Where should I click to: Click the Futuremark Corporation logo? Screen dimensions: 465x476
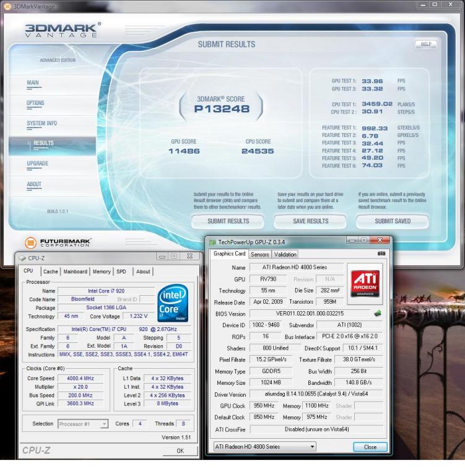tap(58, 242)
